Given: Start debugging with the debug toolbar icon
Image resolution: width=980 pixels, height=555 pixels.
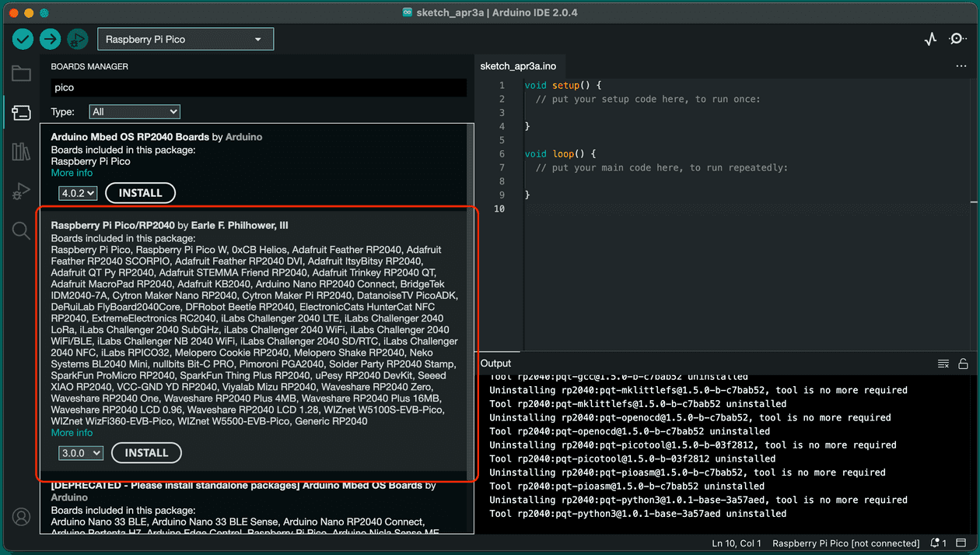Looking at the screenshot, I should tap(77, 38).
